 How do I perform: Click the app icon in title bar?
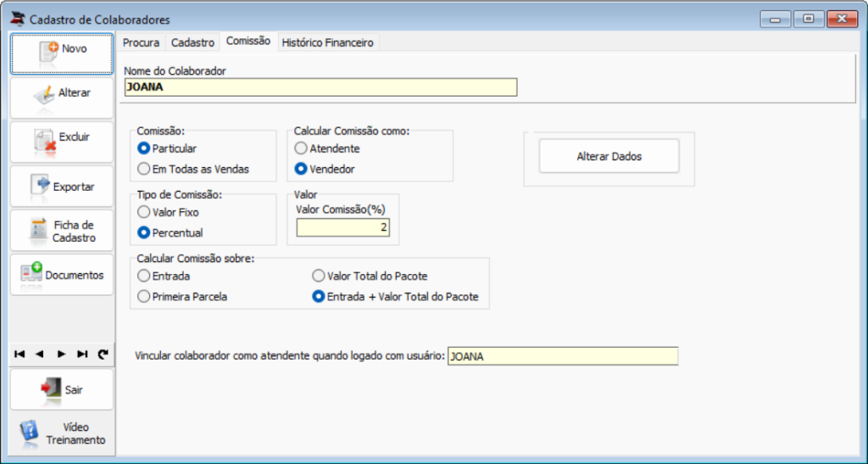pyautogui.click(x=18, y=19)
